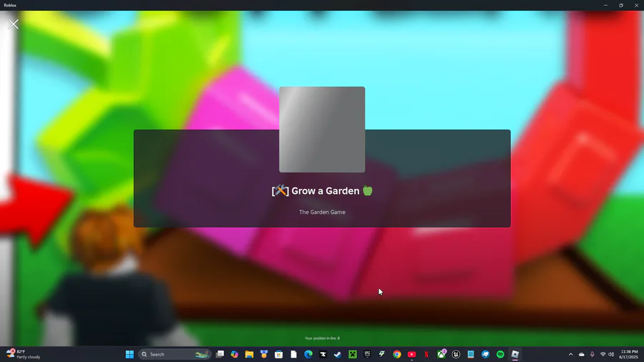Show hidden system tray icons
Screen dimensions: 644x362
[x=570, y=354]
